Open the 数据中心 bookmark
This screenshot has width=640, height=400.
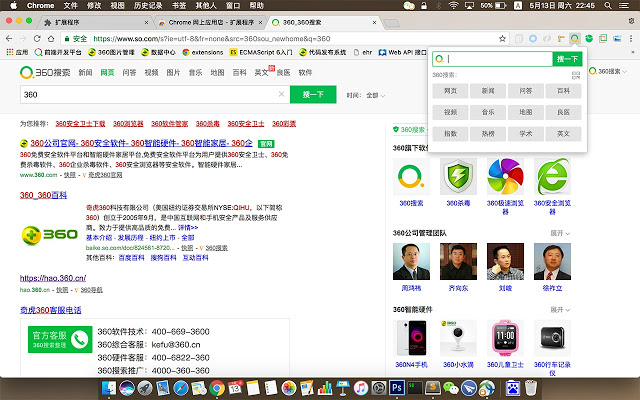pyautogui.click(x=158, y=52)
